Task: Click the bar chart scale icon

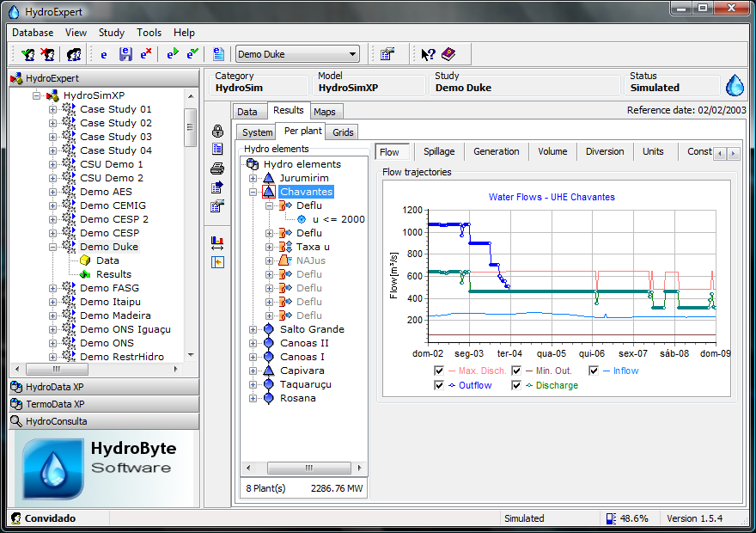Action: pos(217,243)
